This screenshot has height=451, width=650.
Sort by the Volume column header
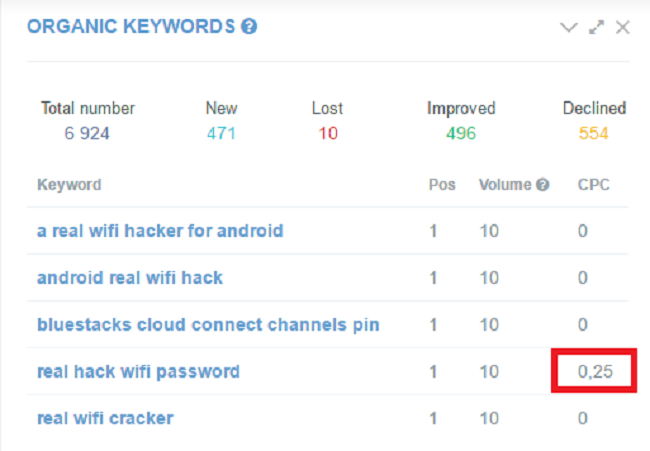505,184
